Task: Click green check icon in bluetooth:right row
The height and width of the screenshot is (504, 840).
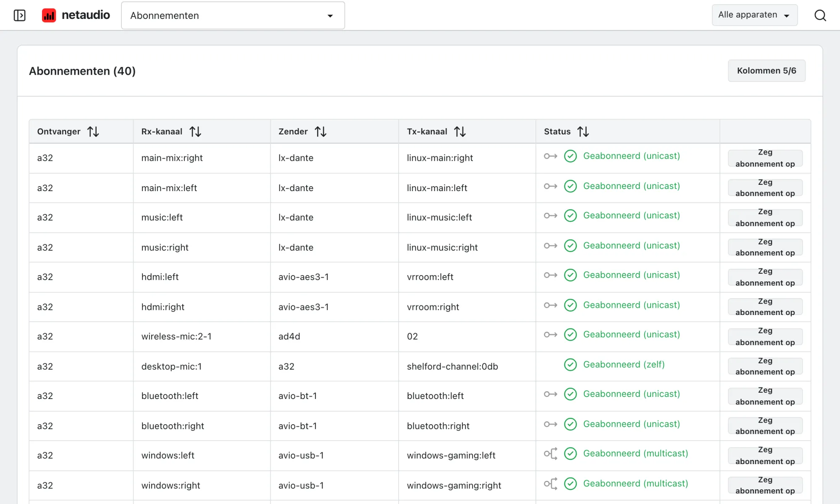Action: coord(570,424)
